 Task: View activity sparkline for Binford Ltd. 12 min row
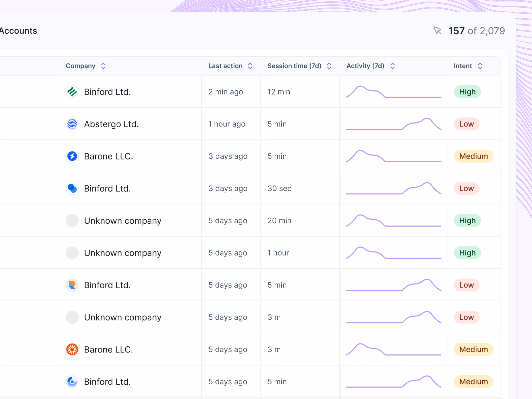pyautogui.click(x=393, y=92)
